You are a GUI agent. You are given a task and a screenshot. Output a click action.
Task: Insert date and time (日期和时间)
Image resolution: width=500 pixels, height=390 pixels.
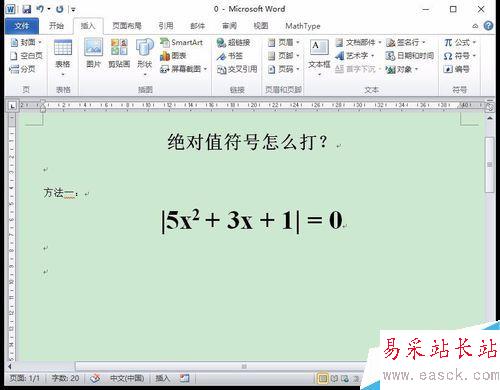[410, 56]
